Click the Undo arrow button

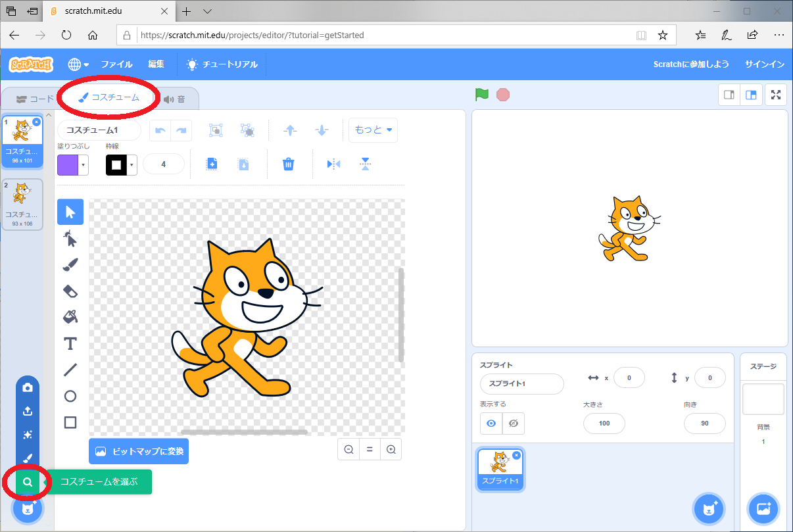[160, 130]
